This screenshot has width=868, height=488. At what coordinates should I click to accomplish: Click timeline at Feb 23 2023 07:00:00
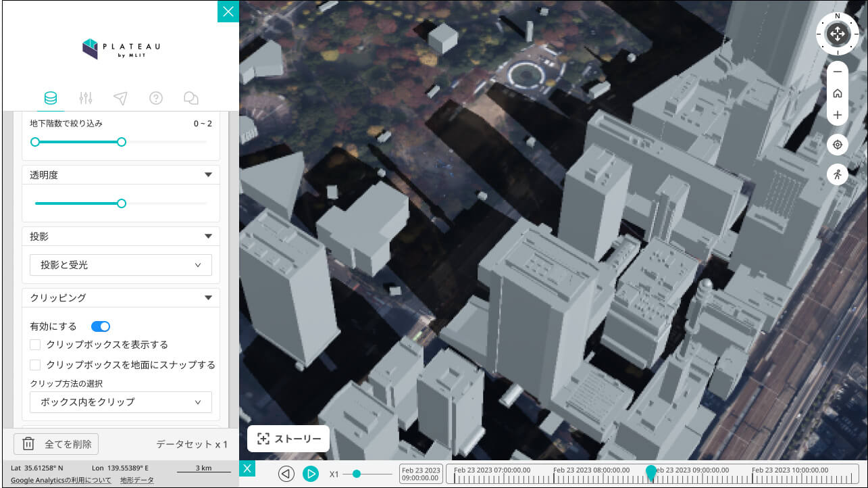pos(492,470)
